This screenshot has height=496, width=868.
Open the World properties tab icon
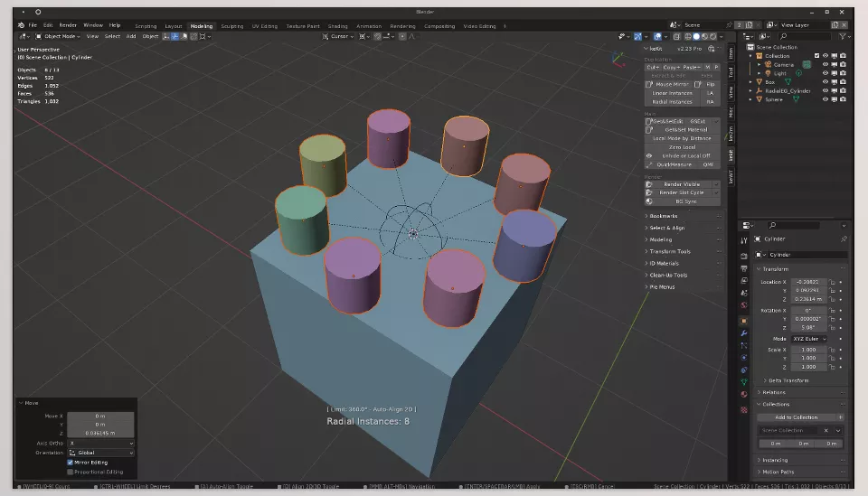[744, 304]
